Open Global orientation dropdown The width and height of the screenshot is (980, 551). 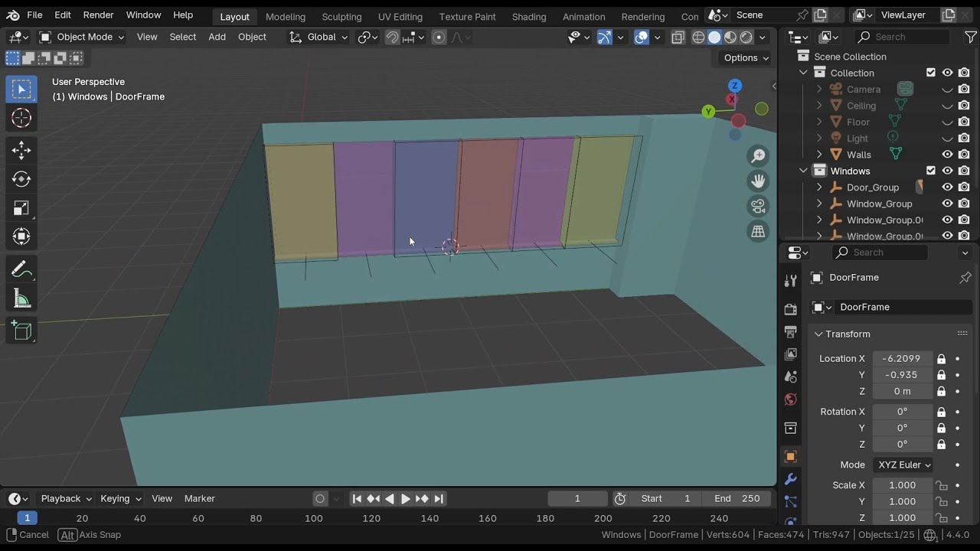click(x=318, y=37)
